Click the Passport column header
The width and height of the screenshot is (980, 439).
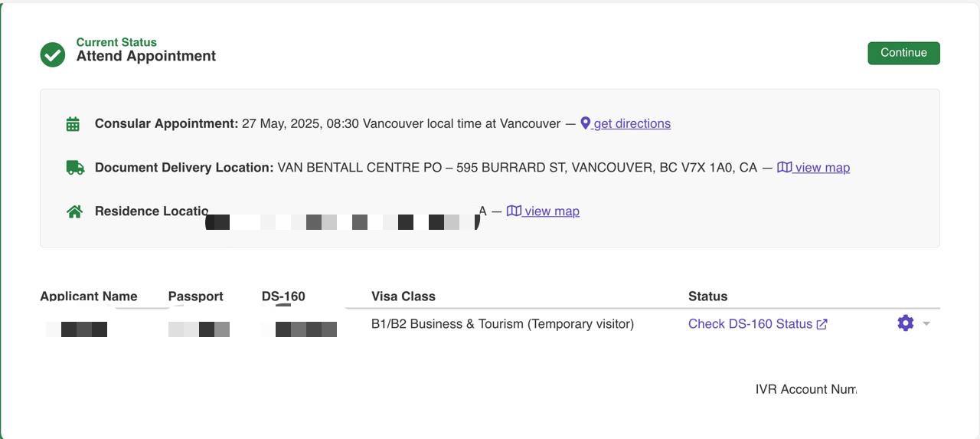196,296
